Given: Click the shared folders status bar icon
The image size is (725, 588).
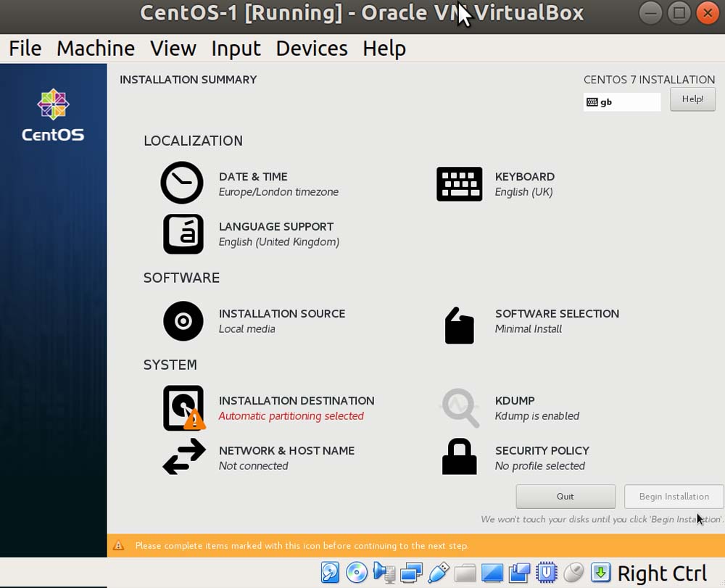Looking at the screenshot, I should click(465, 573).
